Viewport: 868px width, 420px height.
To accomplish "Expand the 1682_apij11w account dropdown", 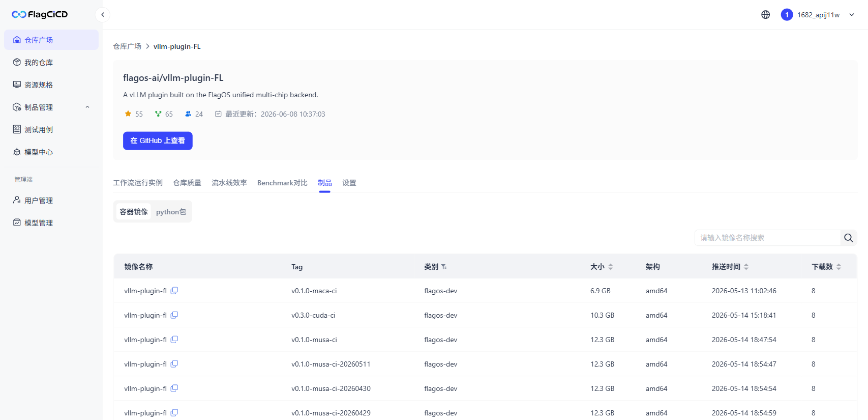I will tap(852, 15).
